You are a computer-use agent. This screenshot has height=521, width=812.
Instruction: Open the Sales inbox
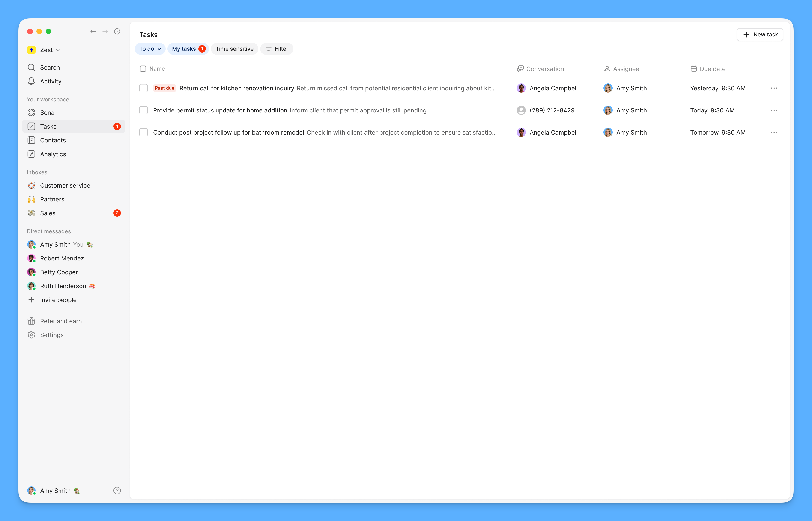coord(74,213)
